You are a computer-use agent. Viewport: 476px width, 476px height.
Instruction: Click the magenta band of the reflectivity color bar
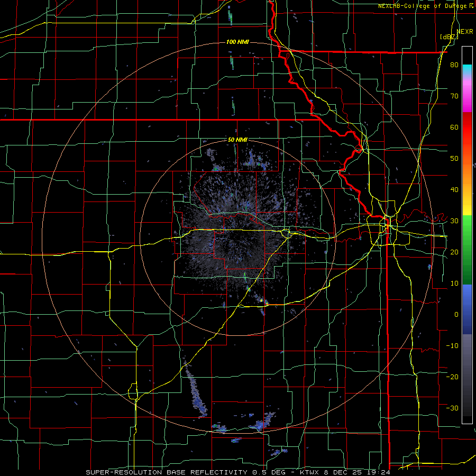[467, 96]
